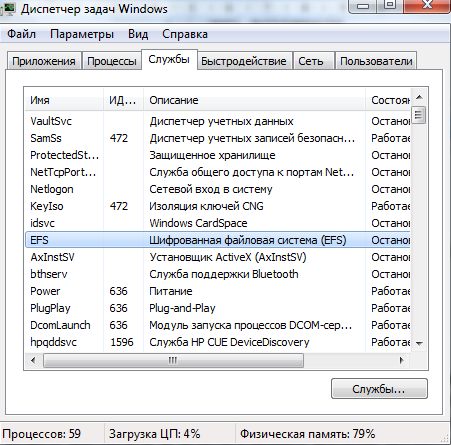This screenshot has width=451, height=445.
Task: Switch to the Пользователи tab
Action: click(376, 61)
